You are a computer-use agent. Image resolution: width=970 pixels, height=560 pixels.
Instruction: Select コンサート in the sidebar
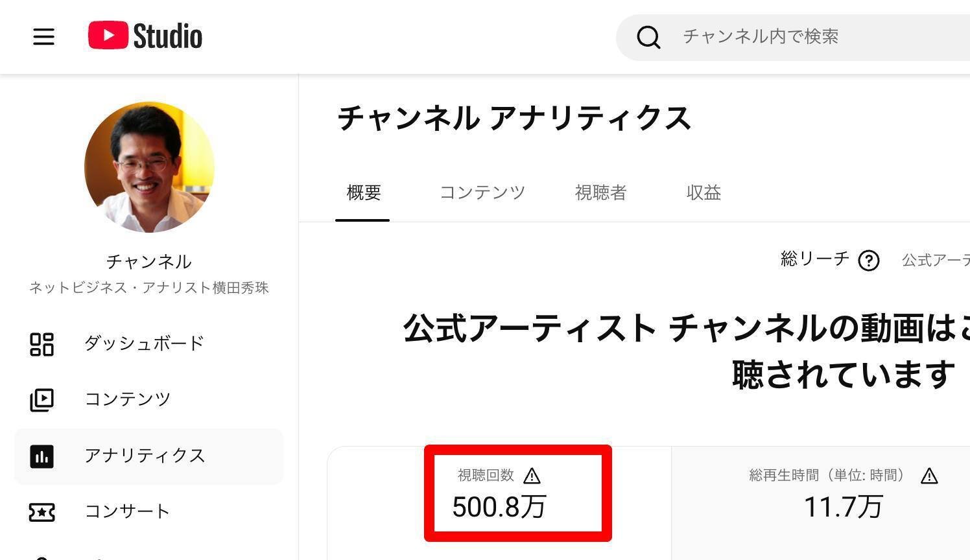(127, 511)
